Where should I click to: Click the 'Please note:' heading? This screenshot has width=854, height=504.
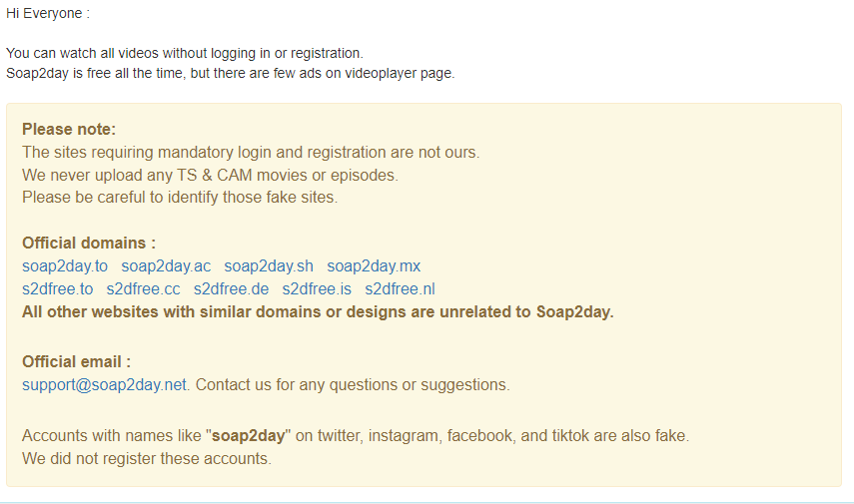tap(69, 130)
